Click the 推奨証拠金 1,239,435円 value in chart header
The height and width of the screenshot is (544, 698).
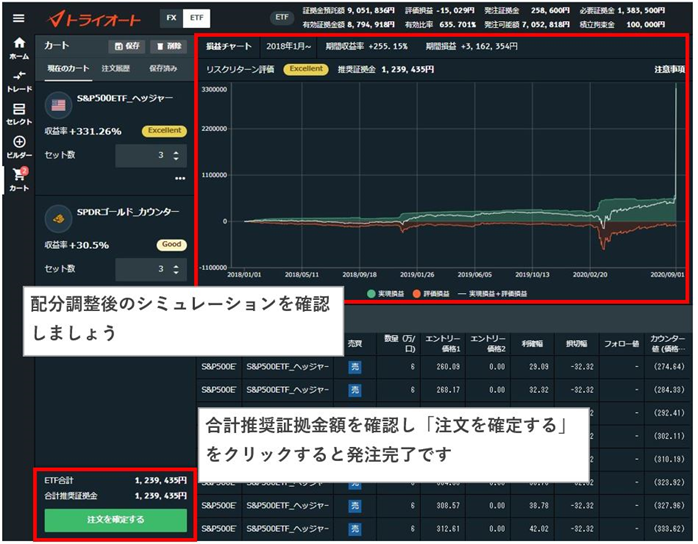pos(407,69)
